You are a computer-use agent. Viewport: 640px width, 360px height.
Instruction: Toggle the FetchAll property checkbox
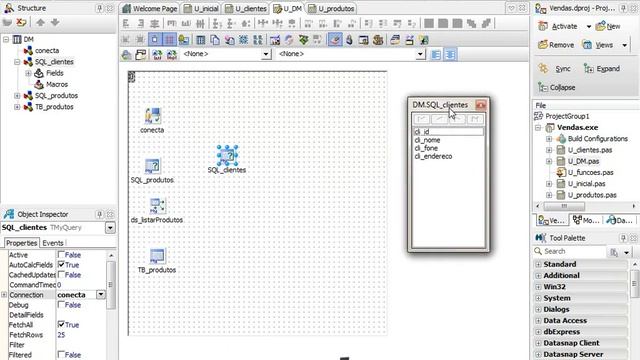[61, 324]
